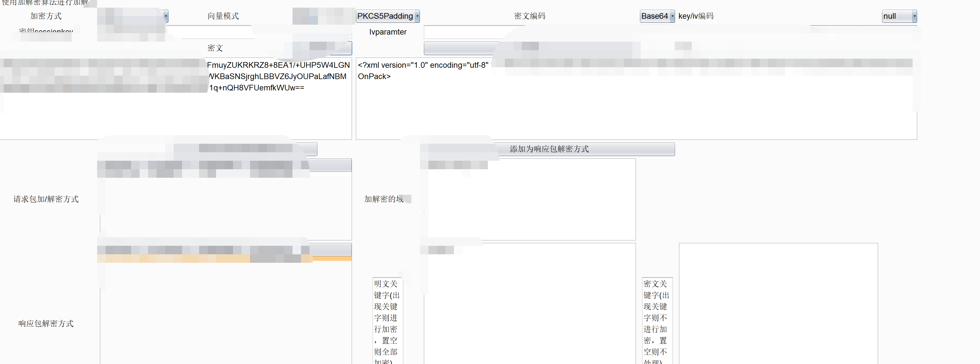This screenshot has width=980, height=364.
Task: Select ciphertext line ending JyOUPaLafNBM
Action: [277, 76]
